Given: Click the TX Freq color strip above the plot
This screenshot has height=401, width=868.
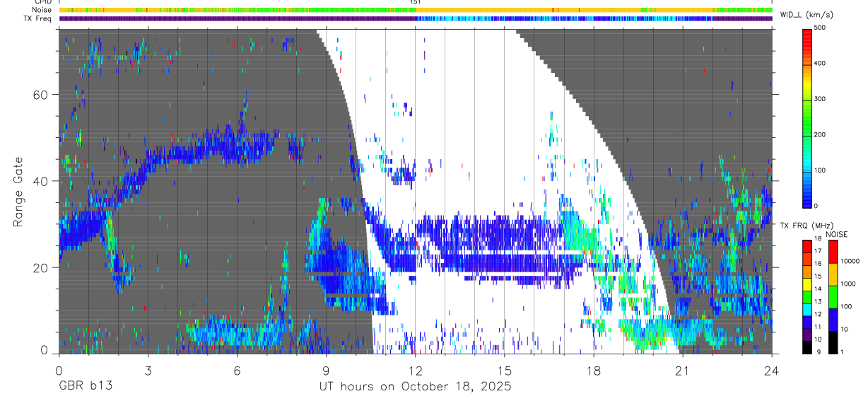Looking at the screenshot, I should point(416,18).
